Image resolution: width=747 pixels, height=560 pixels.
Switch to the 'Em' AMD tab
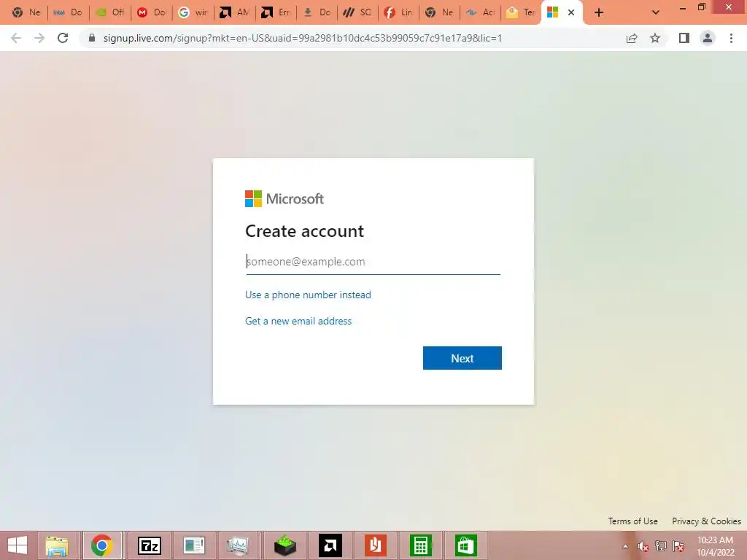tap(275, 12)
